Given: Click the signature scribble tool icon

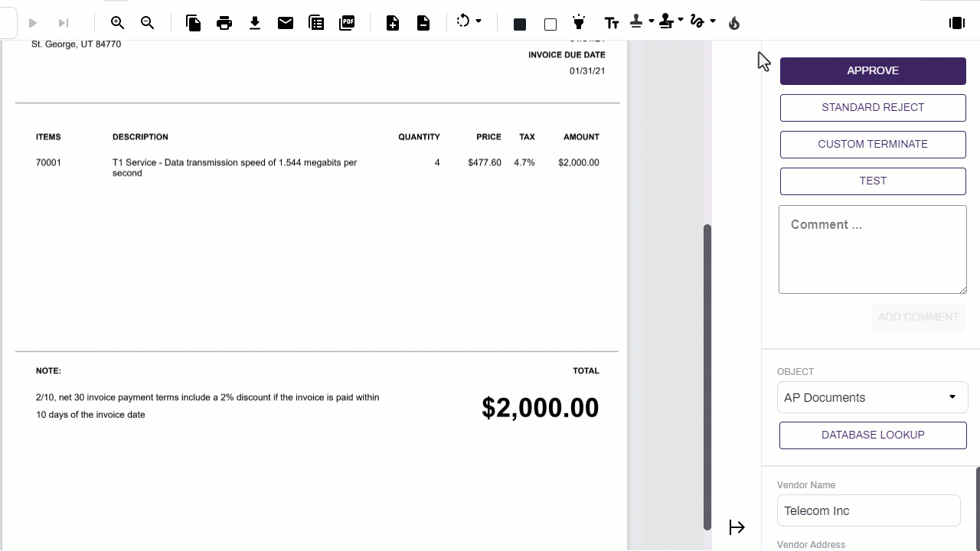Looking at the screenshot, I should pos(697,22).
